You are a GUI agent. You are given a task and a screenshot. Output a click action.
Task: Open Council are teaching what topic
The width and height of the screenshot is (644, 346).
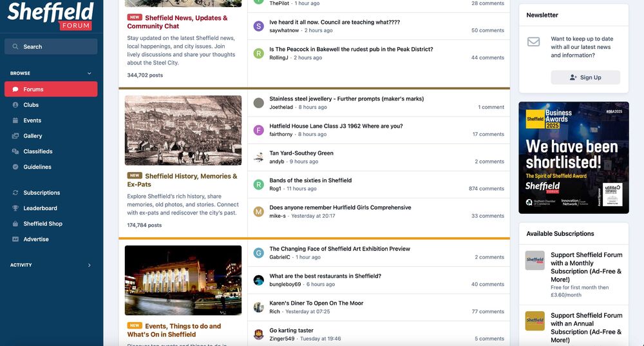click(x=335, y=22)
